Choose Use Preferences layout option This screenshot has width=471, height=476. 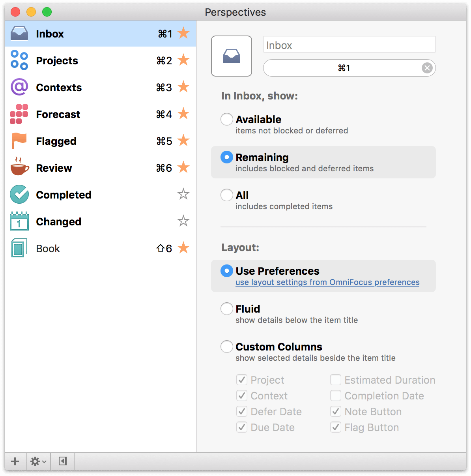point(227,271)
